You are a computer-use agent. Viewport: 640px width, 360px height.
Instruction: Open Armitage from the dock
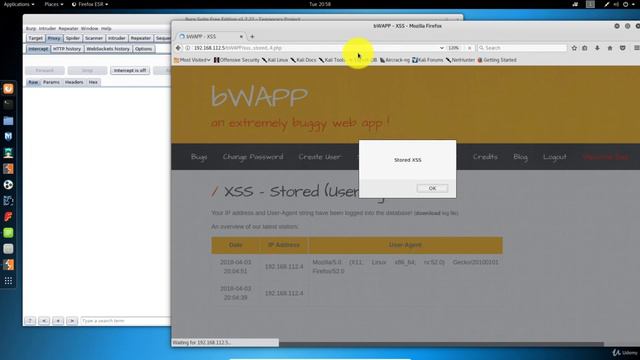tap(8, 153)
